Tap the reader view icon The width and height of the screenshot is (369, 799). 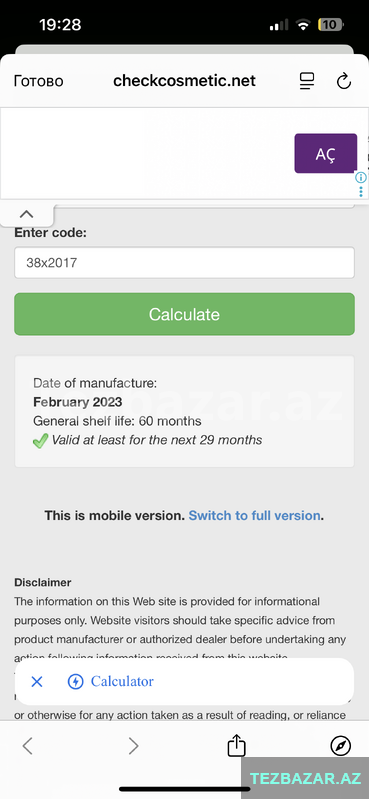306,81
